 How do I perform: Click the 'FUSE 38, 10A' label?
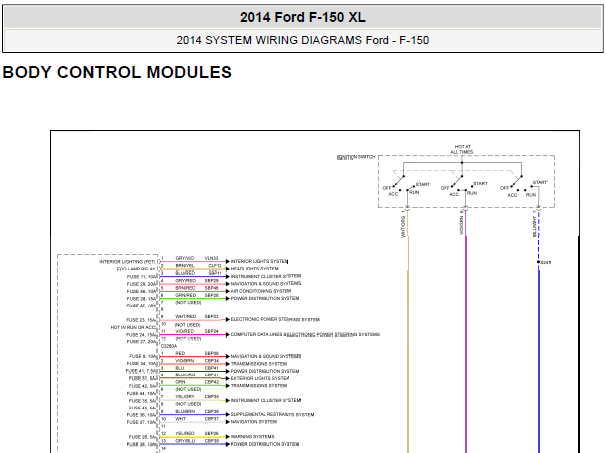141,444
